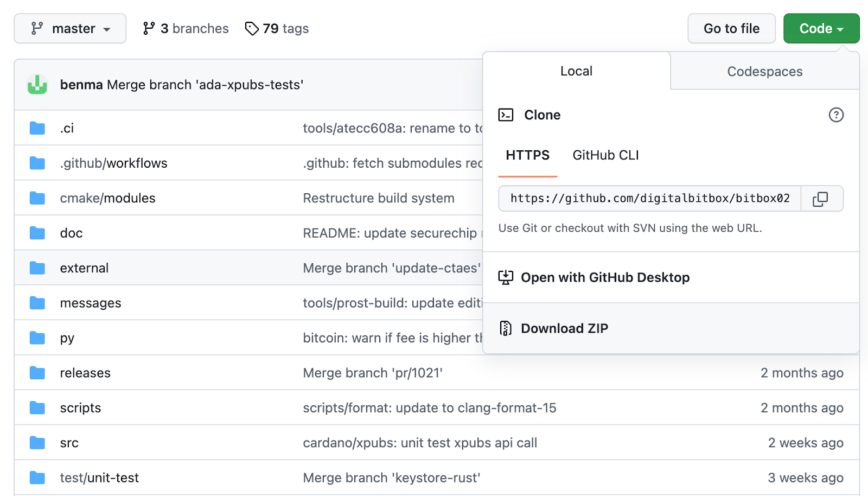Select the GitHub CLI clone option
Viewport: 868px width, 496px height.
pos(605,155)
